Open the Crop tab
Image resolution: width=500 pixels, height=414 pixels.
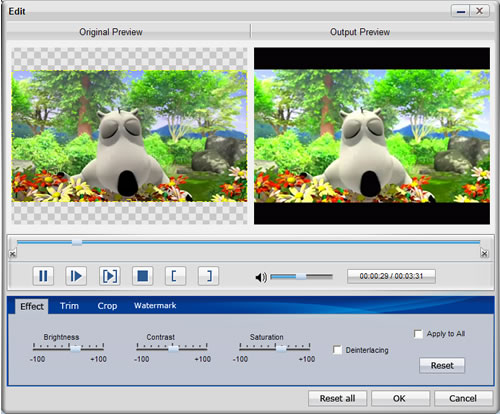click(x=107, y=306)
